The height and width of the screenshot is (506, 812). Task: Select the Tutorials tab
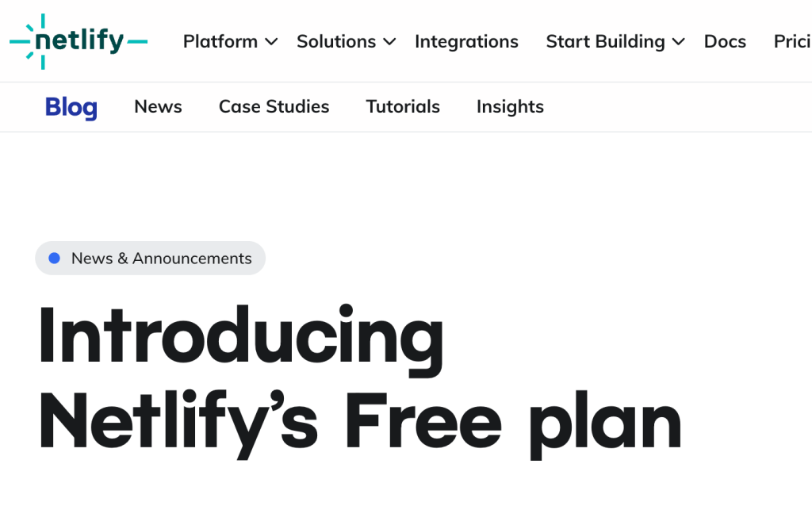click(x=402, y=106)
